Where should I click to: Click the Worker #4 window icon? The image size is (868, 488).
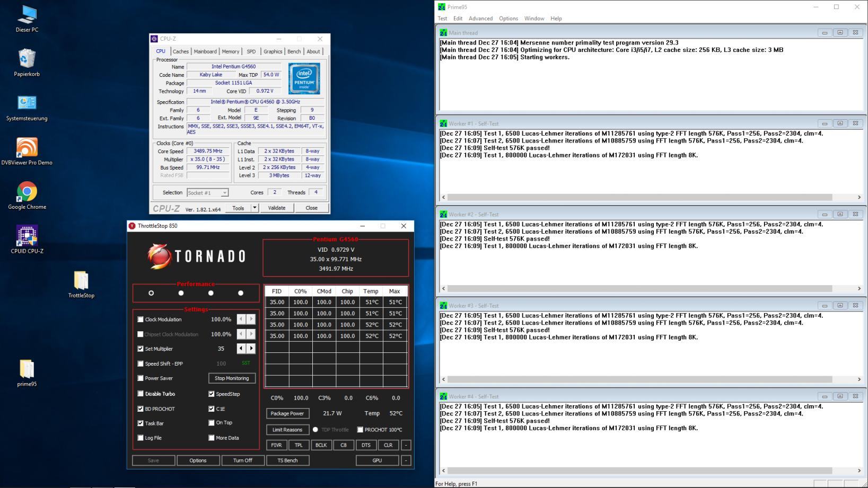tap(443, 396)
